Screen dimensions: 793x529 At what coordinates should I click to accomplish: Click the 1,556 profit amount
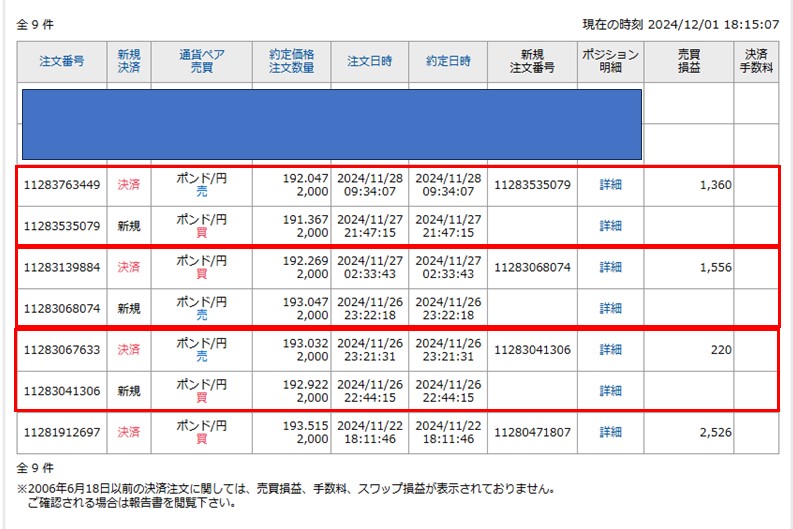(714, 267)
